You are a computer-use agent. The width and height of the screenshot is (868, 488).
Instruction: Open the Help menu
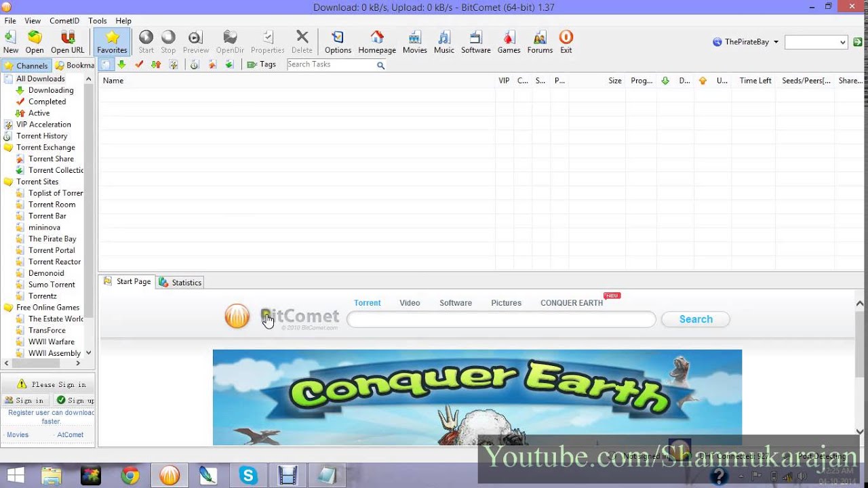coord(123,21)
